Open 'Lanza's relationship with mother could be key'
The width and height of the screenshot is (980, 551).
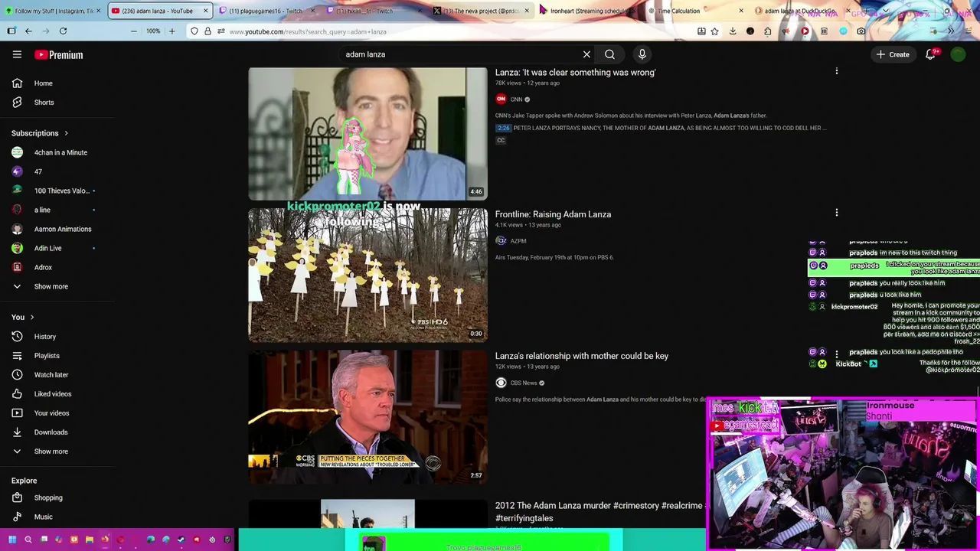pos(581,356)
